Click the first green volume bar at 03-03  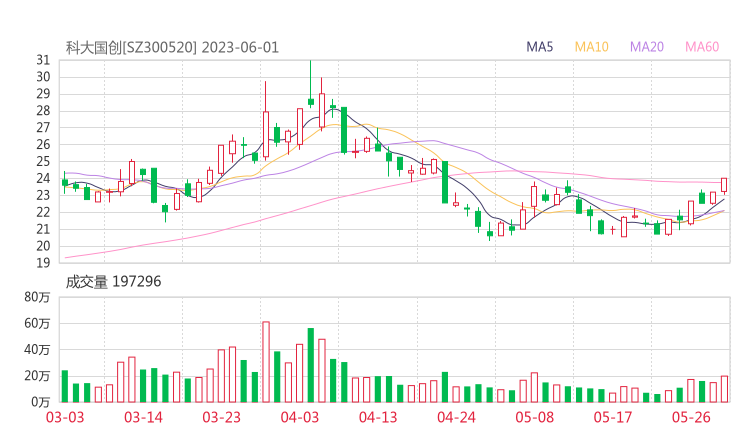65,386
